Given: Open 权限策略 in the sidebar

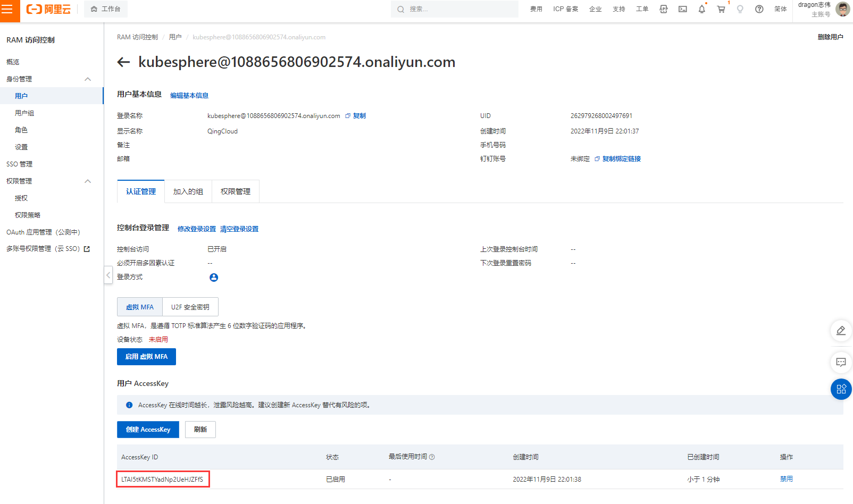Looking at the screenshot, I should 28,215.
